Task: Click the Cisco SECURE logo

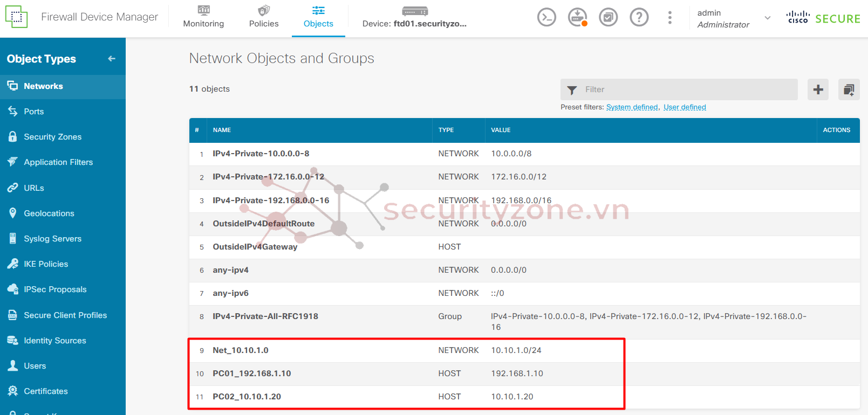Action: pyautogui.click(x=823, y=18)
